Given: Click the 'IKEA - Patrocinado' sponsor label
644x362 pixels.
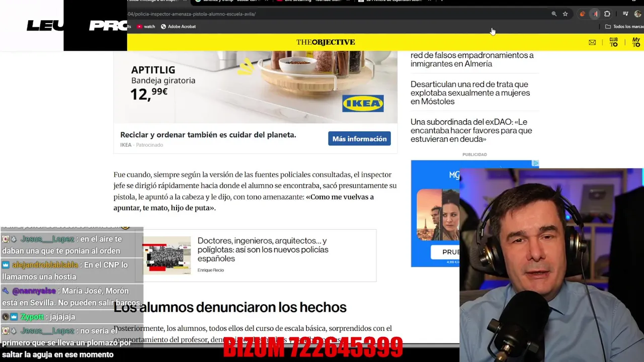Looking at the screenshot, I should point(141,145).
